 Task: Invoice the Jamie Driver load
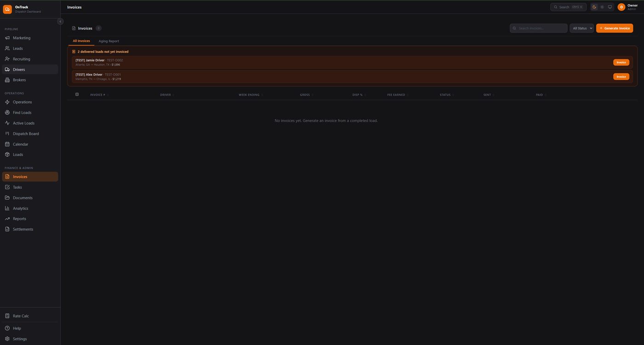tap(621, 62)
